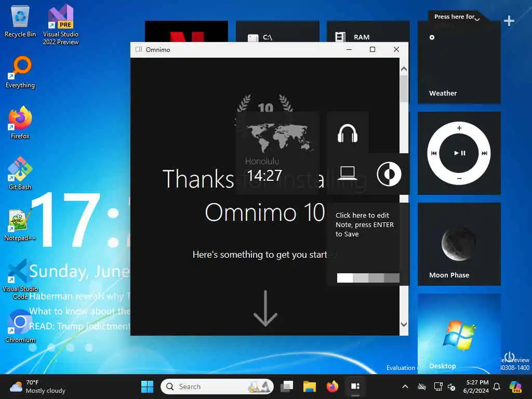Open the clock showing 5:27 PM

coord(477,387)
